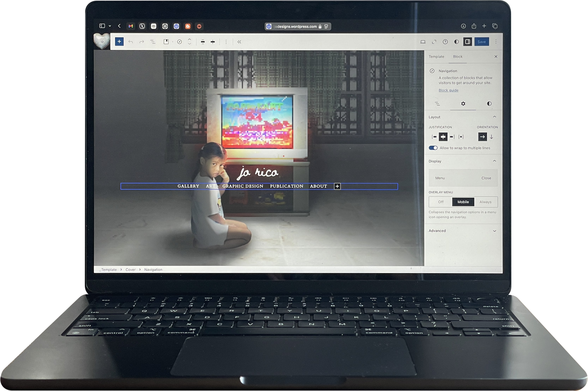Close the settings sidebar
Viewport: 588px width, 391px height.
pyautogui.click(x=496, y=57)
